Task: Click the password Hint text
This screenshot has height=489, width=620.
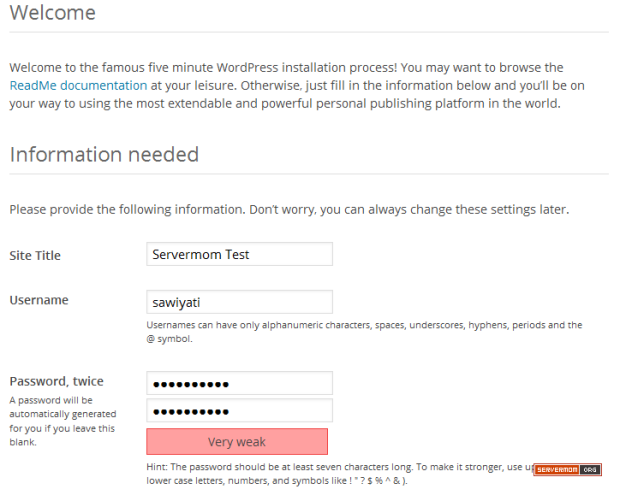Action: pos(330,468)
